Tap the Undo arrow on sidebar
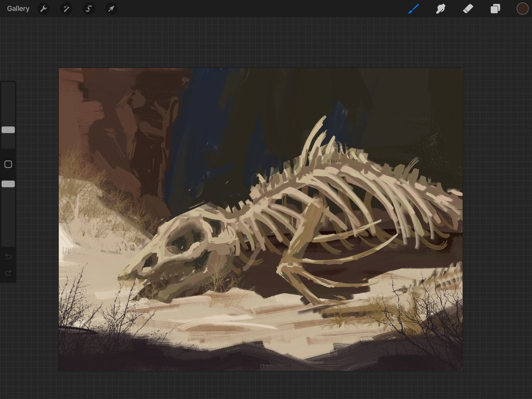Screen dimensions: 532x399 click(x=8, y=257)
